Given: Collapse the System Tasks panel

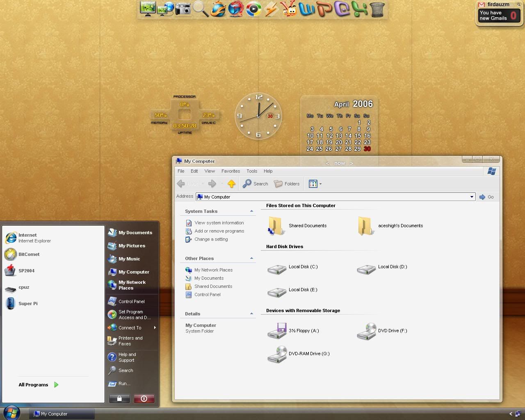Looking at the screenshot, I should tap(251, 211).
